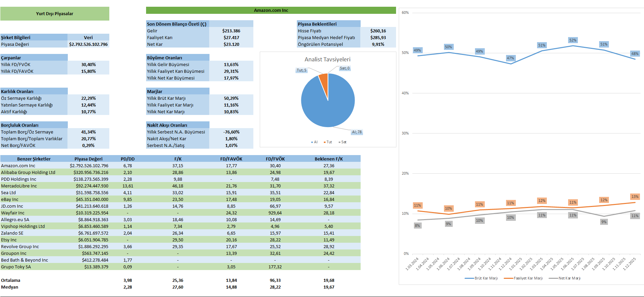Select the green Amazon.com Inc title bar
The height and width of the screenshot is (297, 644).
[x=271, y=10]
